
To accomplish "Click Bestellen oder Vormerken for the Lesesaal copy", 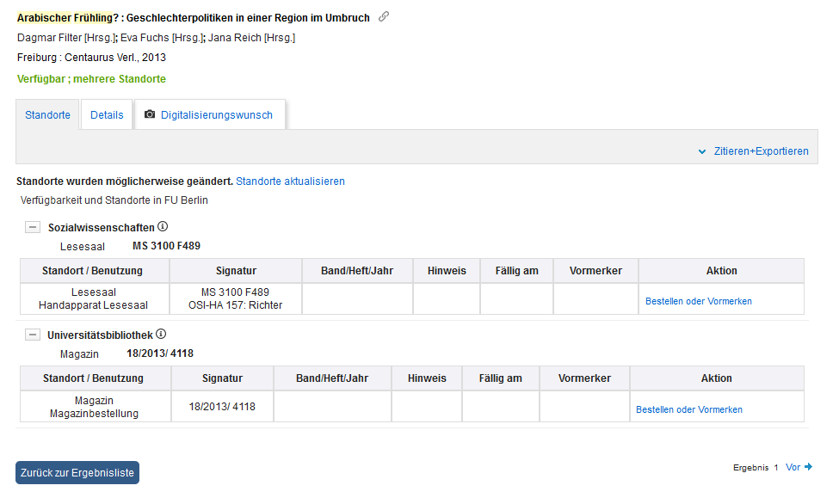I will [x=698, y=301].
